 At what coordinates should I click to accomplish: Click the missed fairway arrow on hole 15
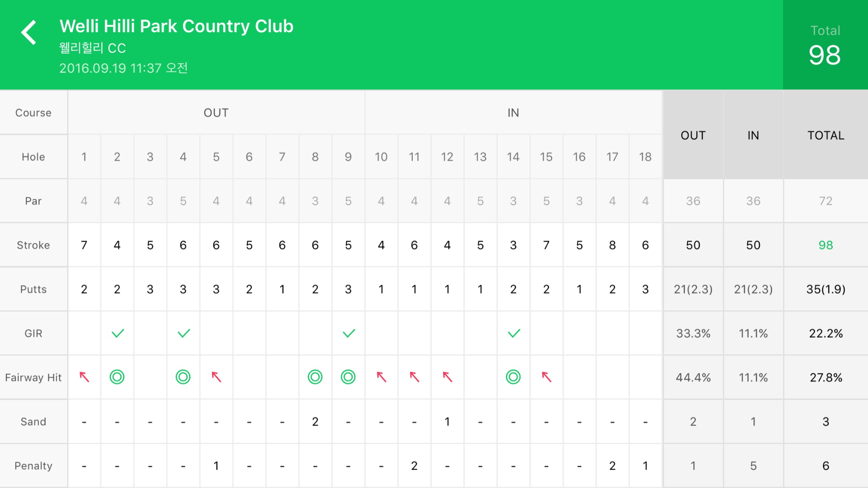point(547,377)
